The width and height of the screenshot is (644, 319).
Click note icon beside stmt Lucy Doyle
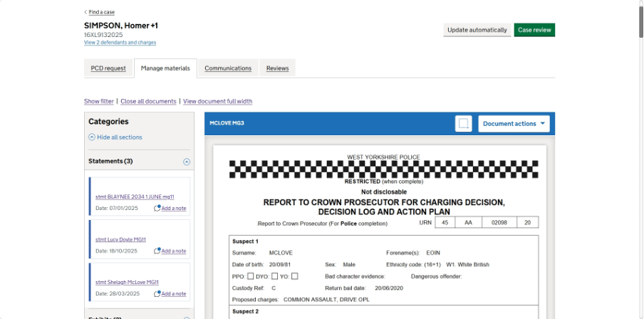[x=157, y=251]
